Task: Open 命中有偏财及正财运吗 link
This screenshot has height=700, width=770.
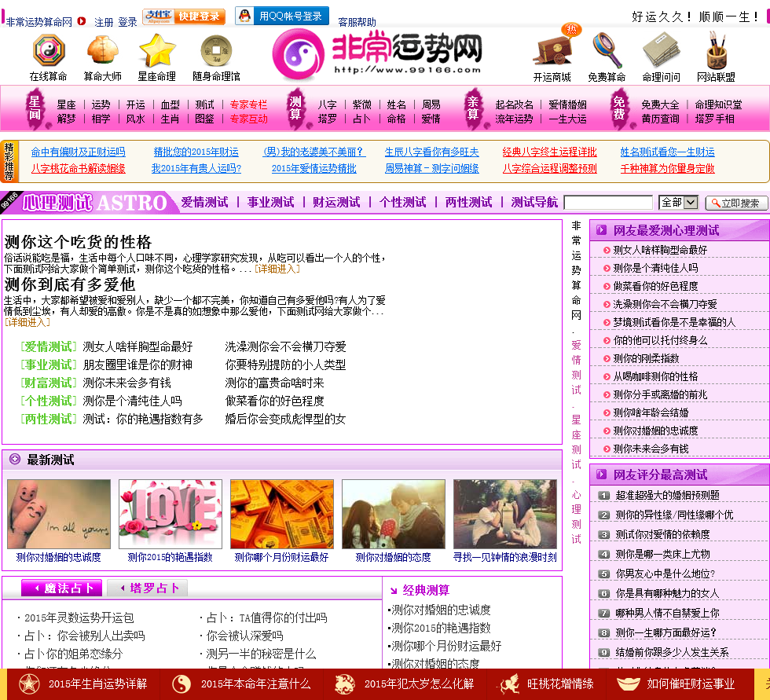Action: [78, 152]
